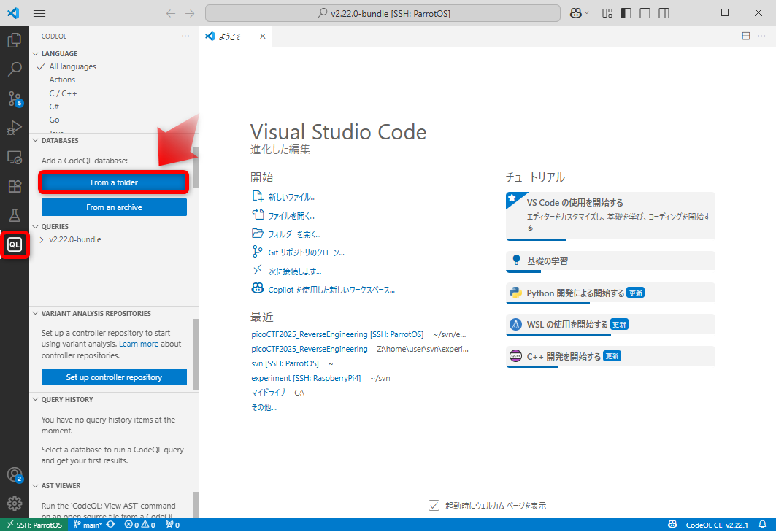
Task: Open the Testing flask icon
Action: [15, 215]
